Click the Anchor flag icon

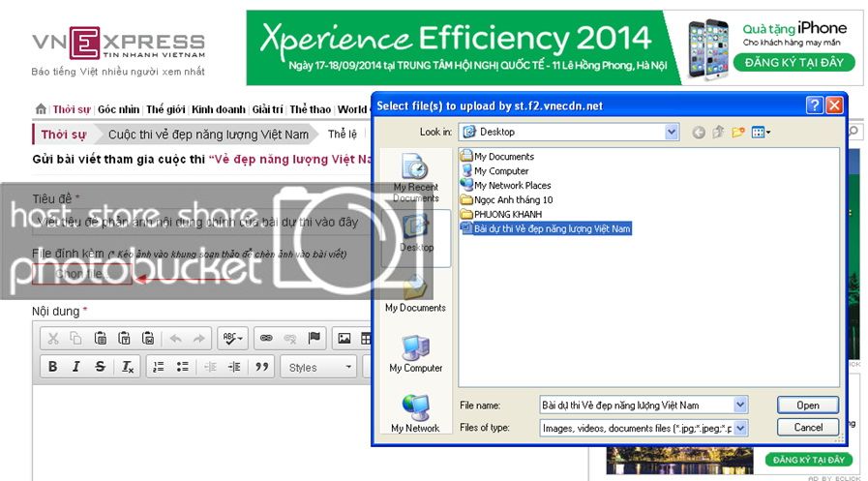click(x=314, y=338)
